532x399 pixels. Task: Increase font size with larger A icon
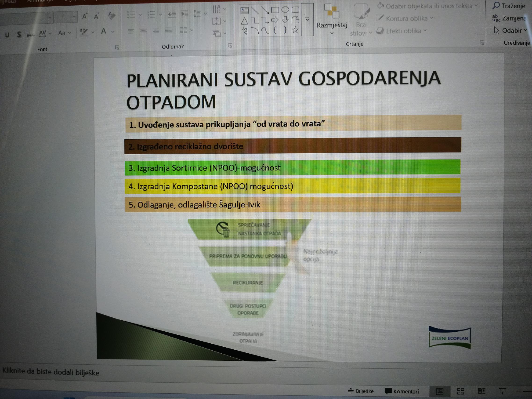point(84,16)
